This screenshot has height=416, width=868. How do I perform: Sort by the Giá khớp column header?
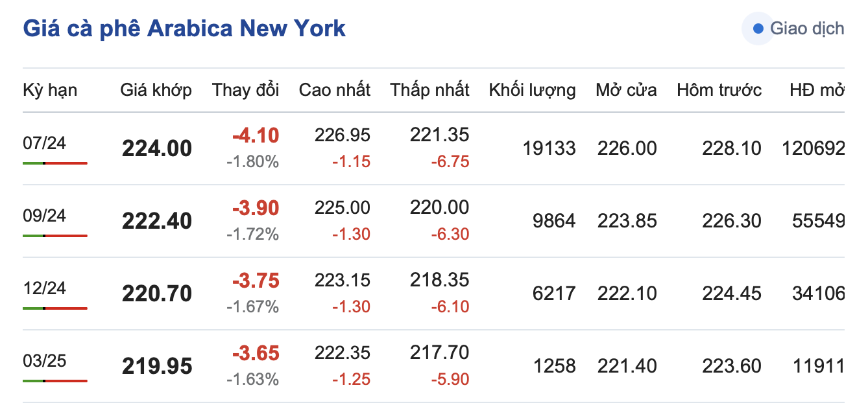[156, 90]
